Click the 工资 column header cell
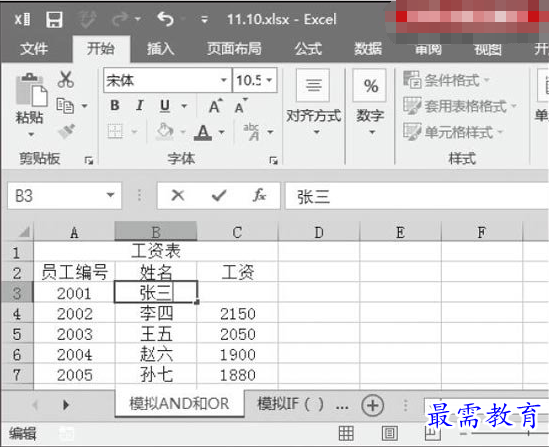The width and height of the screenshot is (549, 447). (237, 272)
